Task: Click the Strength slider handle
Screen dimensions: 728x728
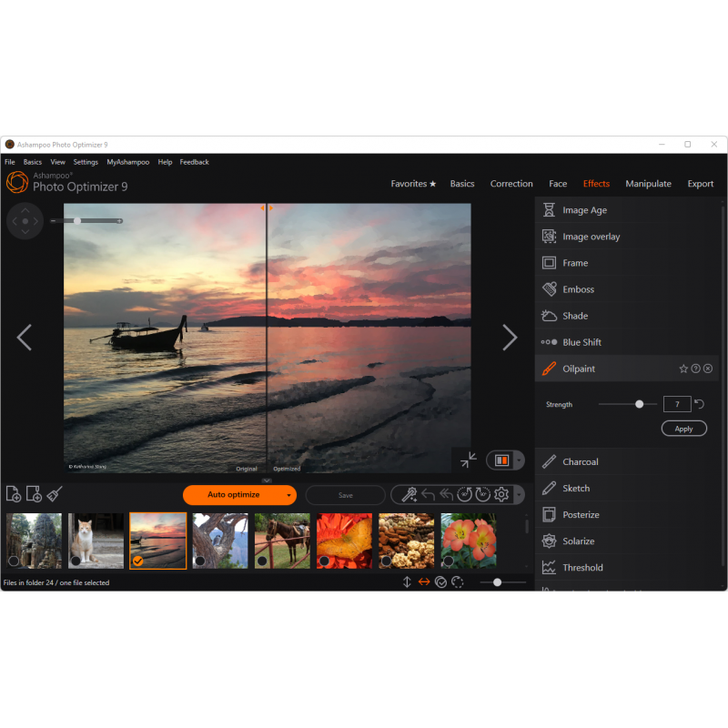Action: [640, 404]
